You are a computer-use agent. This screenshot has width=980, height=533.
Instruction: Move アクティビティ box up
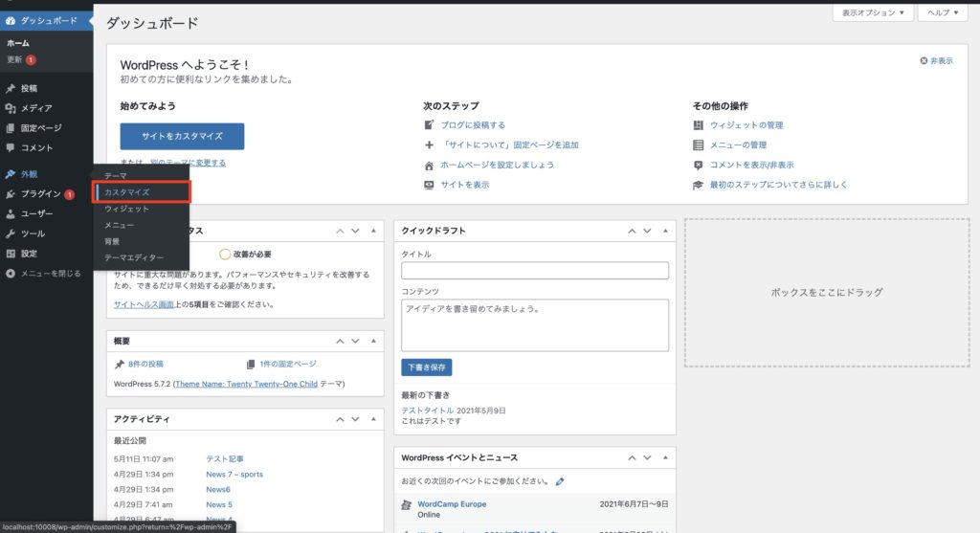click(x=340, y=419)
